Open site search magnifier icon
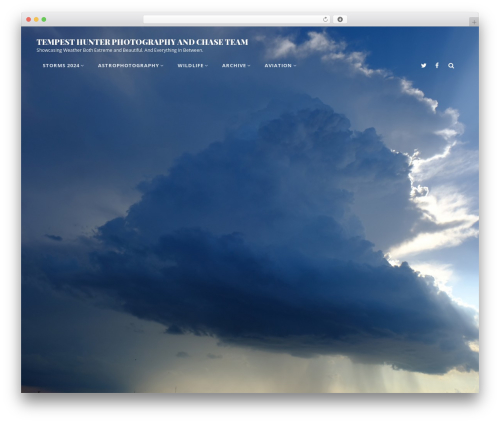Image resolution: width=500 pixels, height=423 pixels. (x=451, y=66)
